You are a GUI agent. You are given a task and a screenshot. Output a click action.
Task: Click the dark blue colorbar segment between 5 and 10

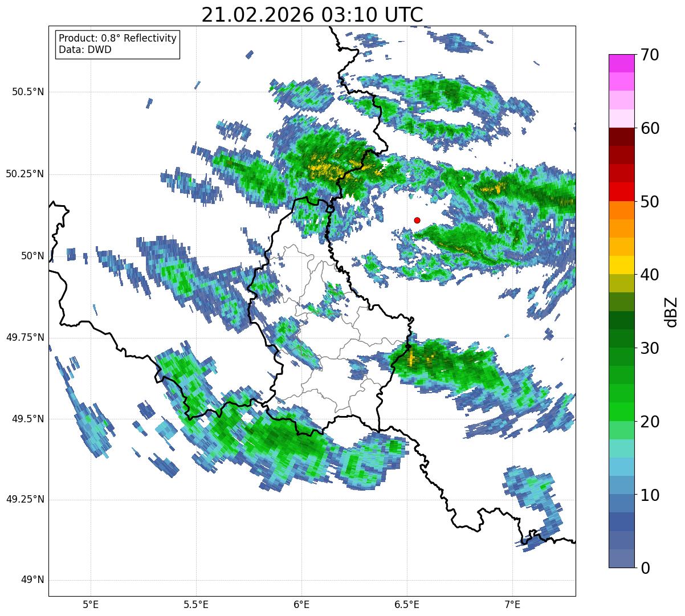tap(621, 521)
